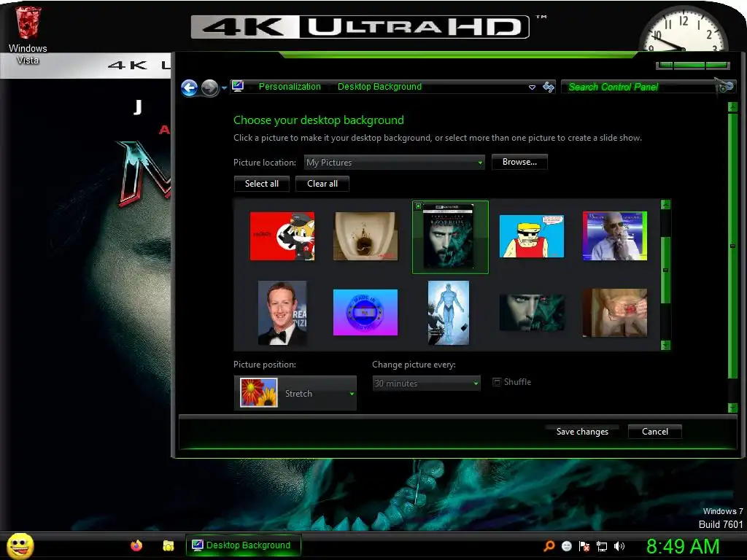Click the Control Panel monitor icon in address bar
Image resolution: width=747 pixels, height=560 pixels.
click(238, 86)
